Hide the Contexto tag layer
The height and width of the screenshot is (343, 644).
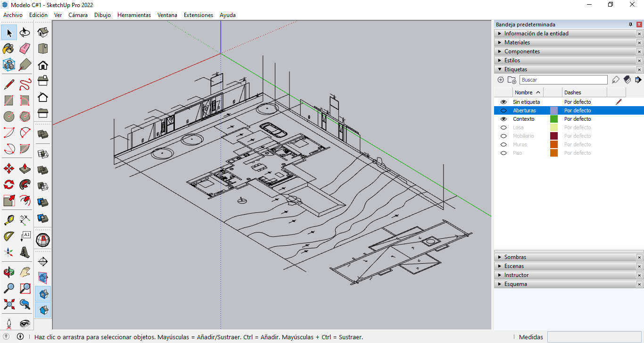point(504,119)
